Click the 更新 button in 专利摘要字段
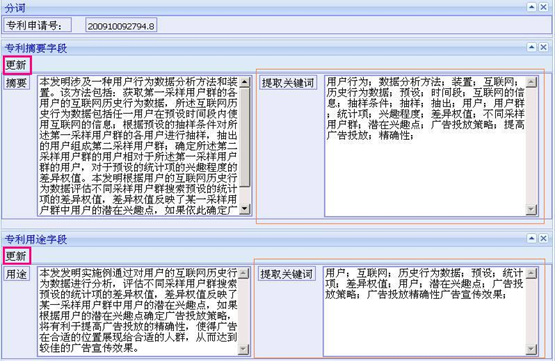Viewport: 555px width, 361px height. 17,65
